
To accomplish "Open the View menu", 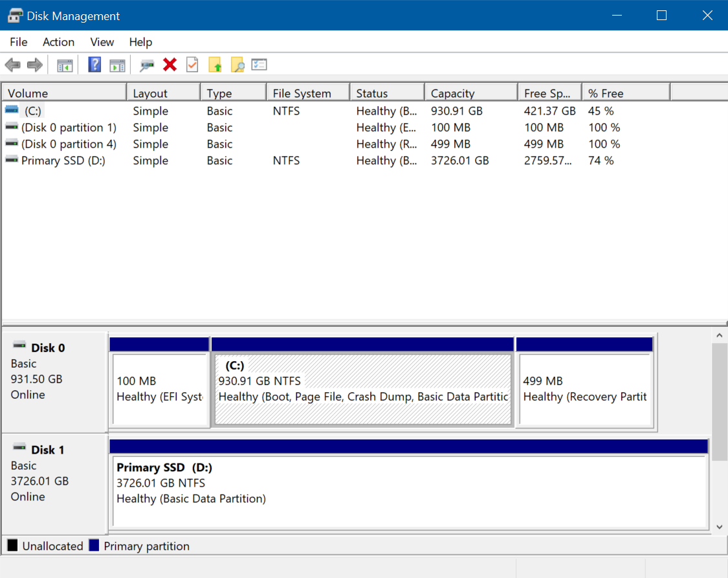I will pos(102,42).
